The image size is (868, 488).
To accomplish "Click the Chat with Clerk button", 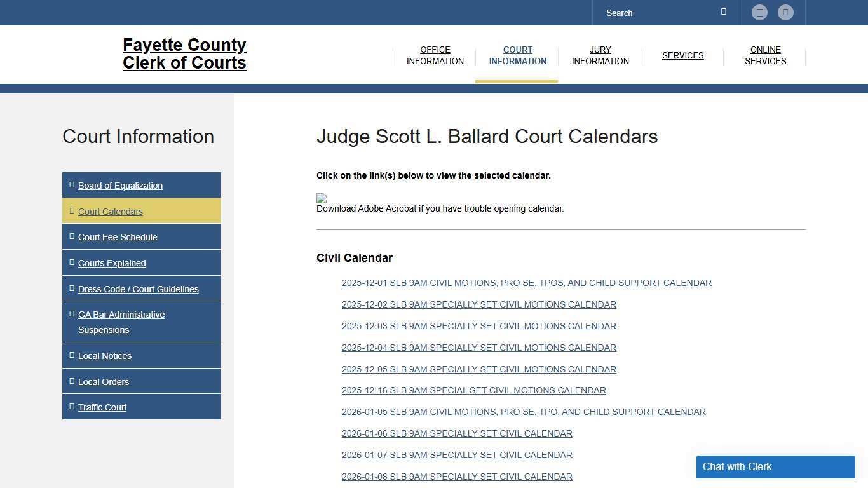I will coord(775,466).
